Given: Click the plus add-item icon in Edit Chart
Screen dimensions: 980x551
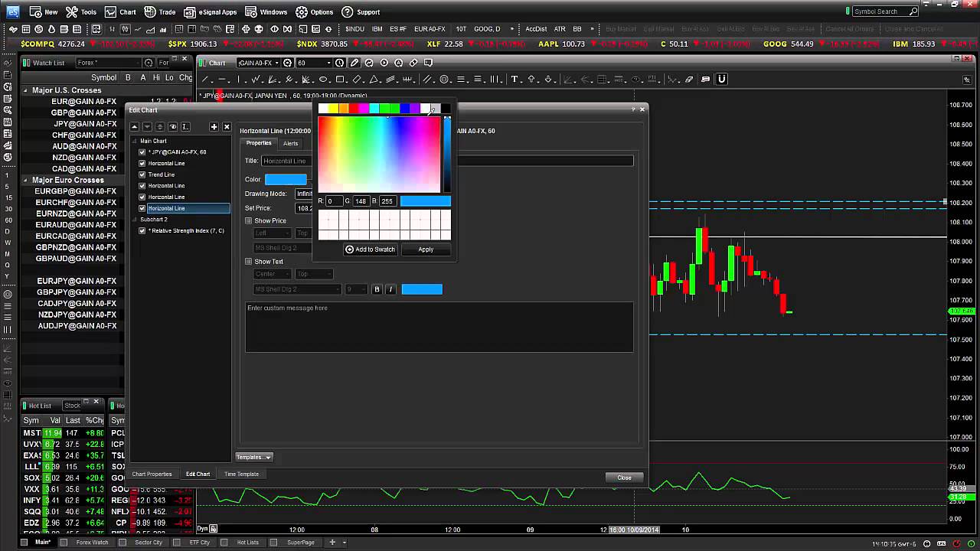Looking at the screenshot, I should pyautogui.click(x=214, y=126).
